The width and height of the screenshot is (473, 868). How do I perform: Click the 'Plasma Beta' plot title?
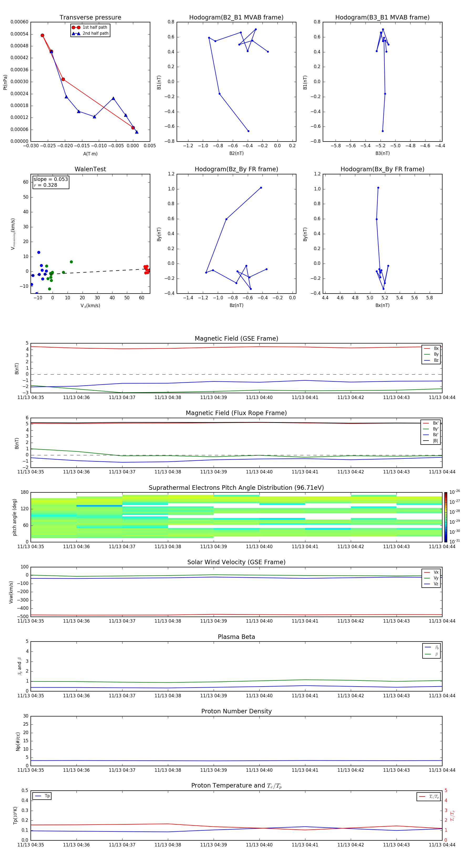[236, 637]
